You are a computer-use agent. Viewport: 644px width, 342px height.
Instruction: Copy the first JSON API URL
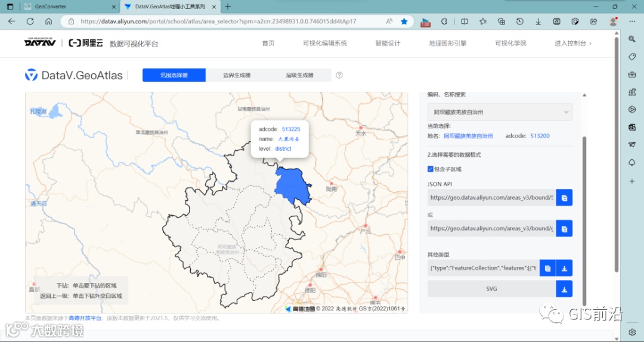pyautogui.click(x=564, y=197)
